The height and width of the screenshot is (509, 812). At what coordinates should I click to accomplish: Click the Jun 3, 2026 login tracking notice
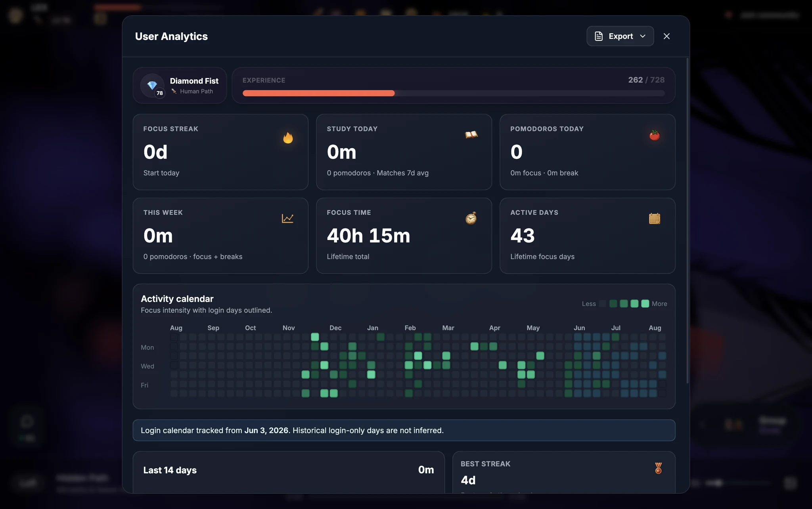click(x=404, y=430)
